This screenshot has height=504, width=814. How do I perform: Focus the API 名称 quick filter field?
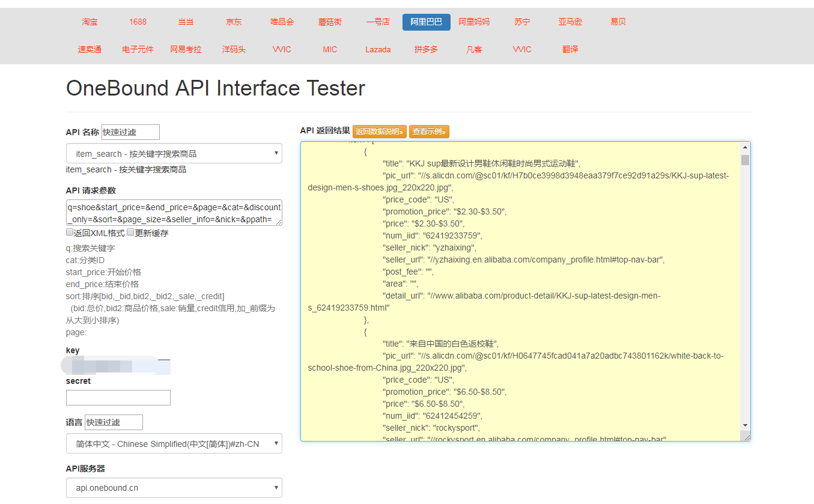(130, 132)
